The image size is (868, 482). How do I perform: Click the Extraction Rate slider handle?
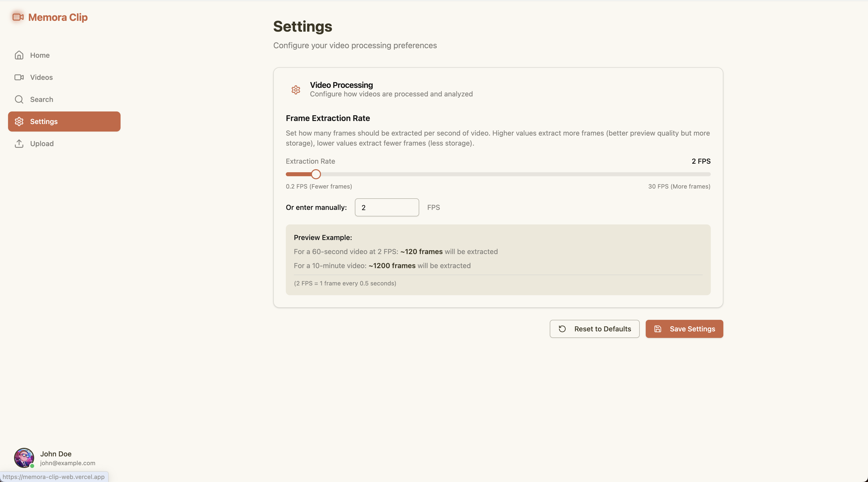point(316,174)
